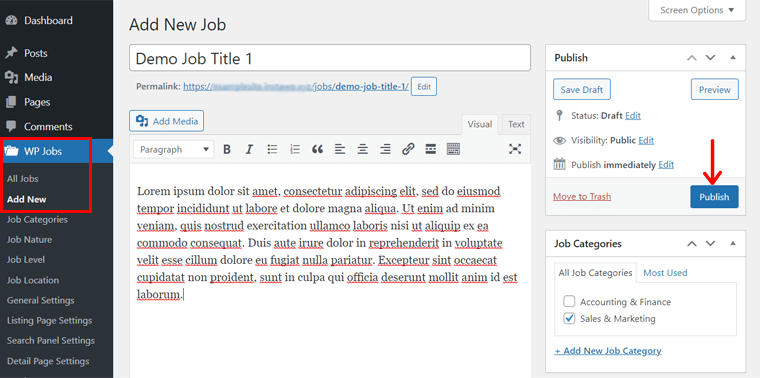Edit the Visibility setting
Screen dimensions: 760x378
646,141
